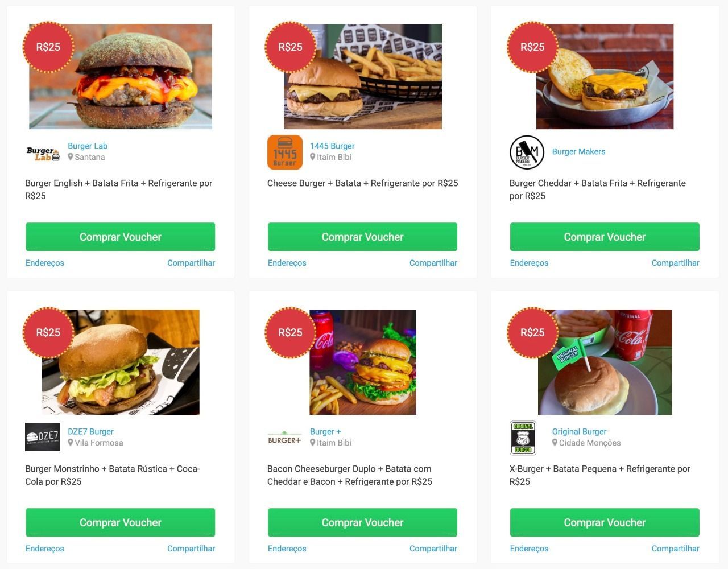Open the DZE7 Burger restaurant link
This screenshot has height=569, width=728.
pyautogui.click(x=90, y=431)
